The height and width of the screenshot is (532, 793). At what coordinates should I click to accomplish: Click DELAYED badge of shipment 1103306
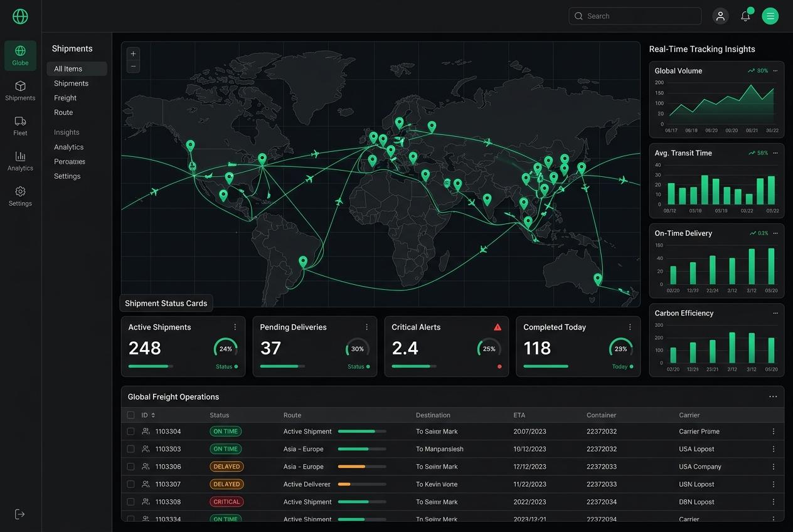(x=226, y=467)
